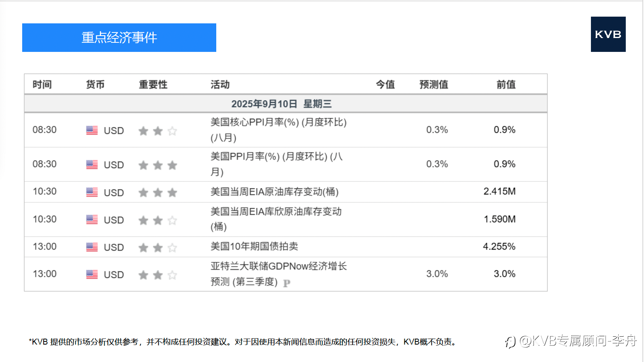The image size is (644, 362).
Task: Click the 13:00 time in the GDPNow row
Action: pyautogui.click(x=45, y=274)
